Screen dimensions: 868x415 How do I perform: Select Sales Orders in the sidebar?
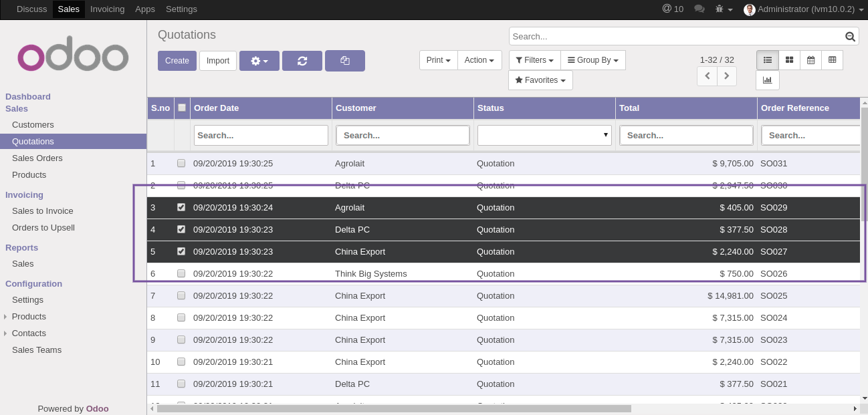pos(37,158)
